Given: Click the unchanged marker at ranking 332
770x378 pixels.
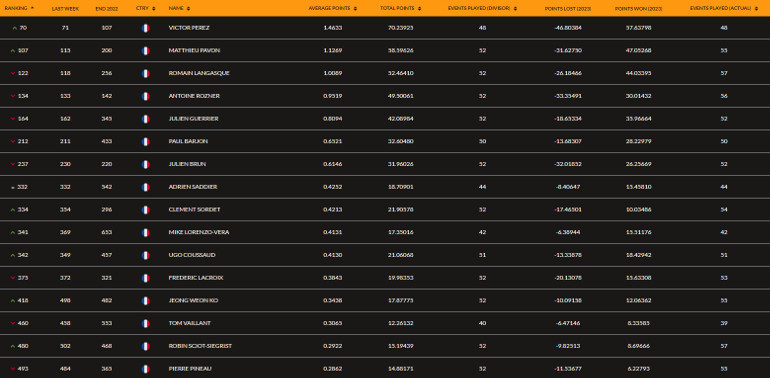Looking at the screenshot, I should coord(13,187).
